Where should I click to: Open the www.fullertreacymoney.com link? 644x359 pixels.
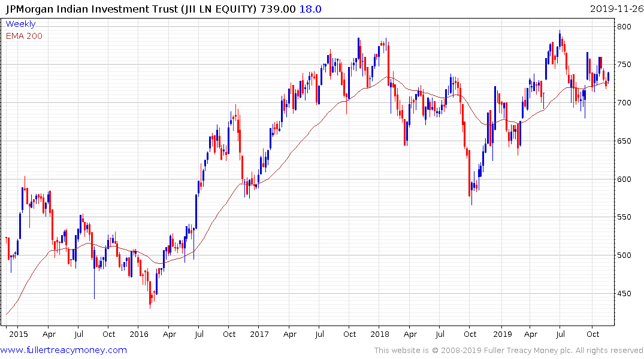click(x=64, y=350)
